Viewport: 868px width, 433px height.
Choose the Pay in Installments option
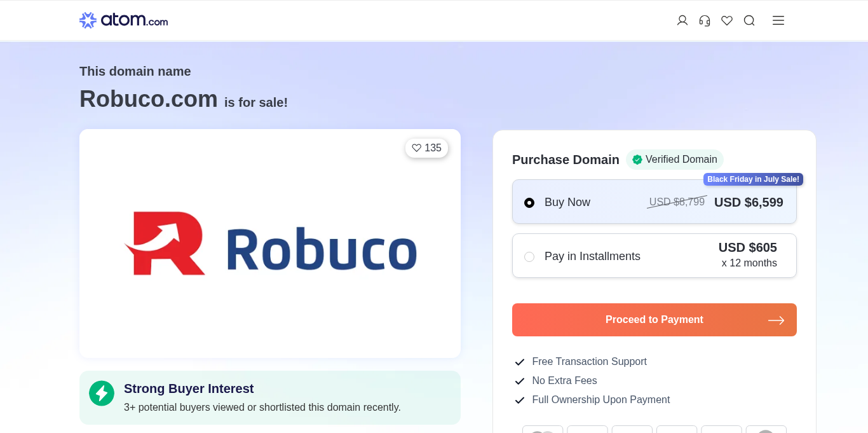[529, 257]
